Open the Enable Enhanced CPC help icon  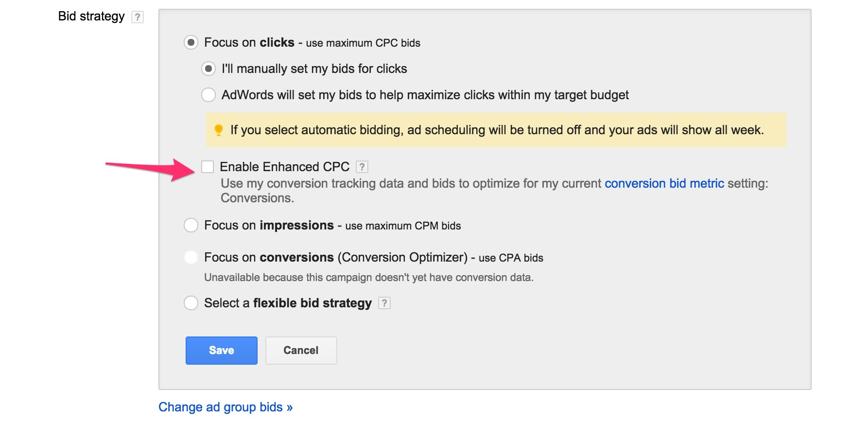[x=362, y=167]
